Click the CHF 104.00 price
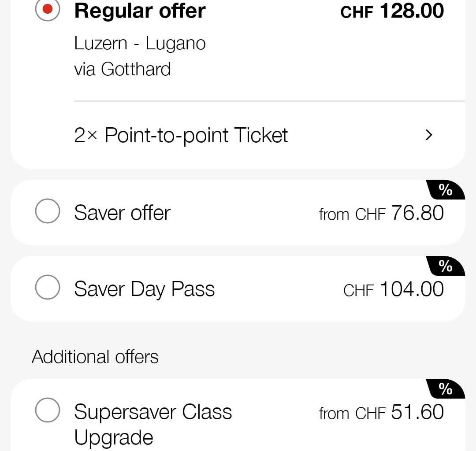Image resolution: width=476 pixels, height=451 pixels. click(393, 289)
